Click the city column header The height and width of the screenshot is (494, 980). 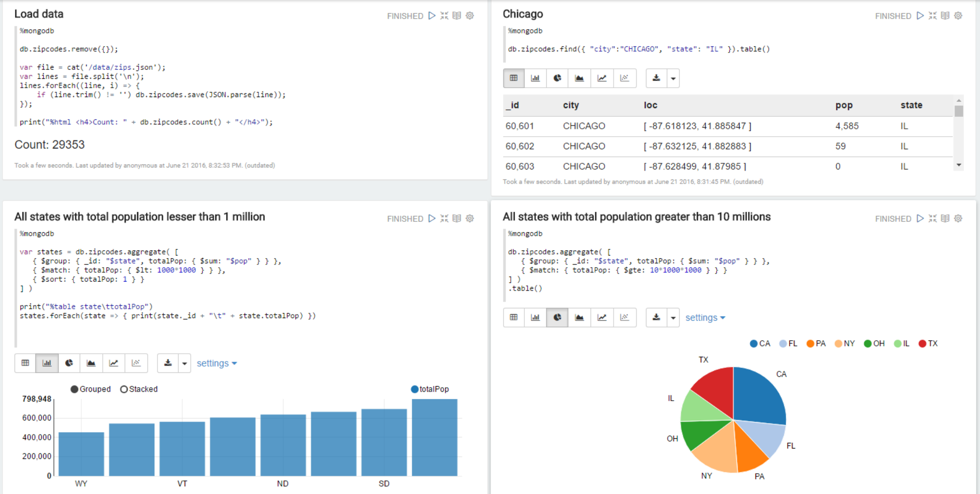[x=570, y=105]
